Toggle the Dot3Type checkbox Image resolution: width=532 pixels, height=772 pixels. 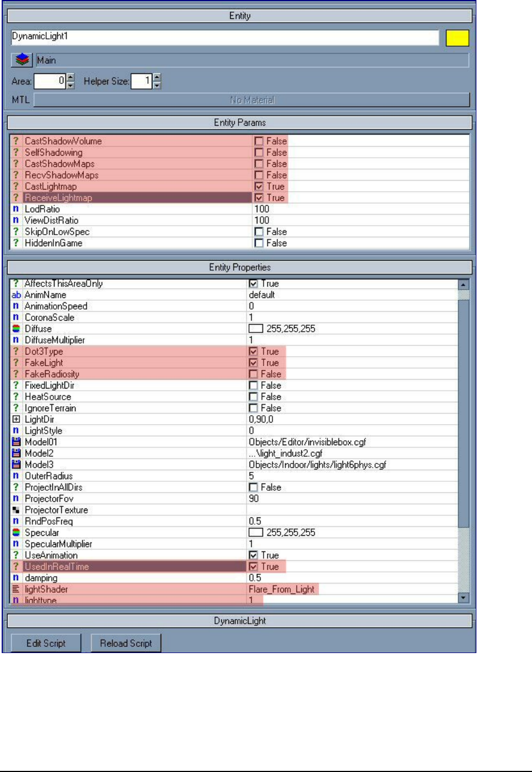pos(253,351)
